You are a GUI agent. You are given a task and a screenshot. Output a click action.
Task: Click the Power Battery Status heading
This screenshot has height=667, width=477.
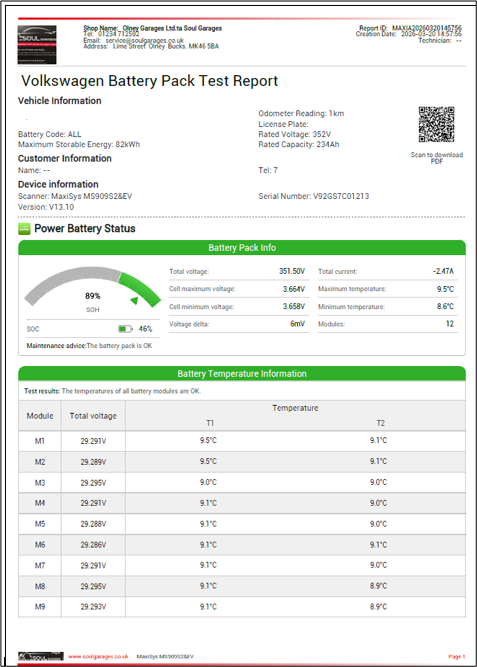point(85,228)
